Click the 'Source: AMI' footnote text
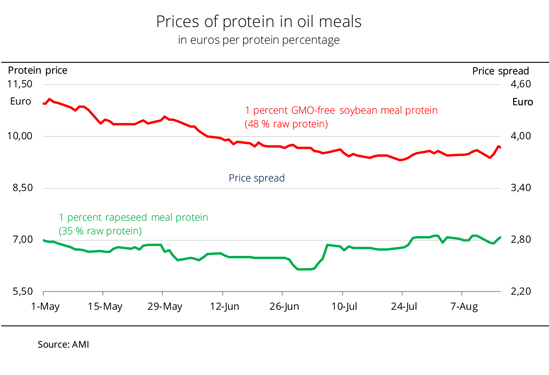Viewport: 549px width, 375px height. 63,345
